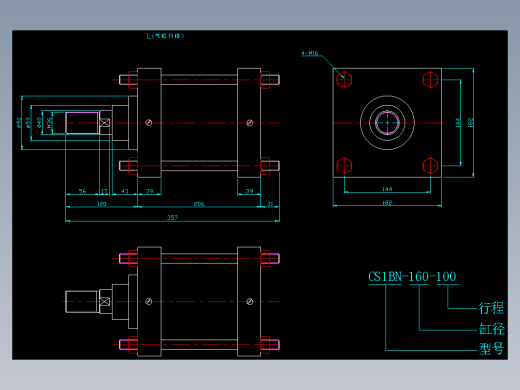Click the horizontal 182 flange width dimension
The image size is (520, 390).
(x=387, y=203)
